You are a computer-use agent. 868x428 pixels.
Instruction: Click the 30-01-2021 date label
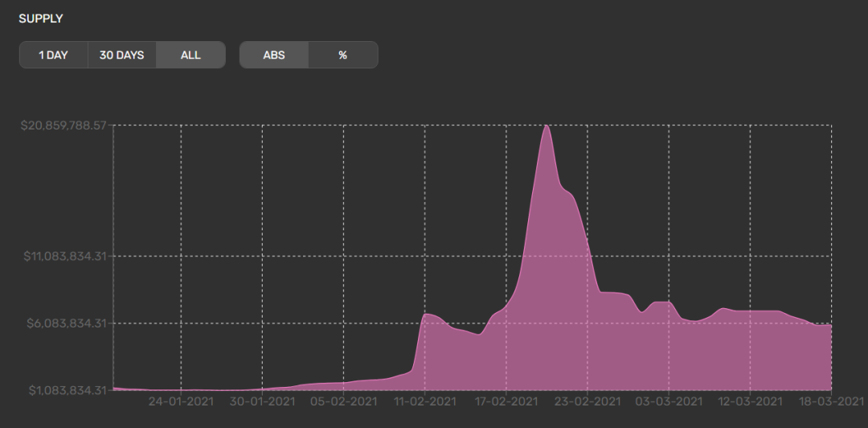point(262,401)
